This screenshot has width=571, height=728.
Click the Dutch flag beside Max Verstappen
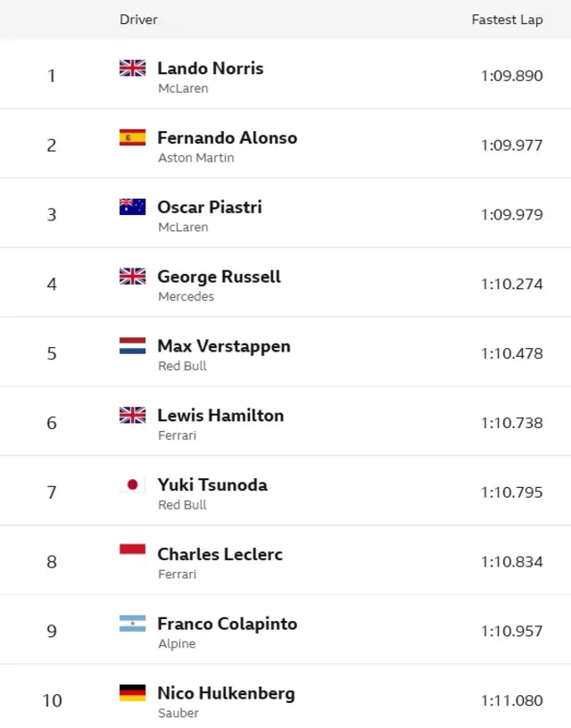point(132,346)
